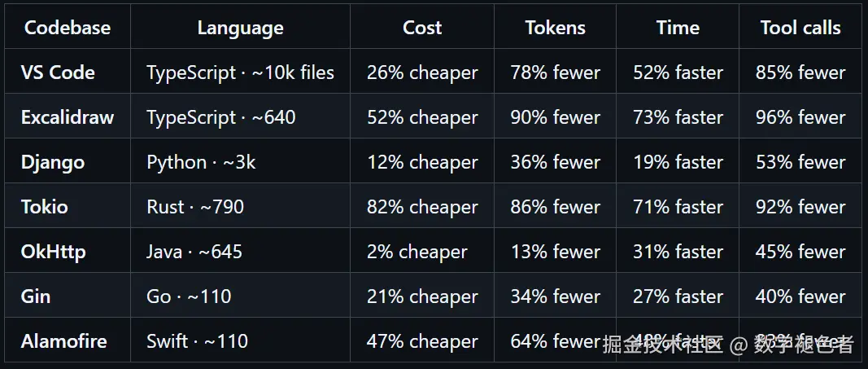
Task: Select the Tokens column header
Action: click(556, 28)
